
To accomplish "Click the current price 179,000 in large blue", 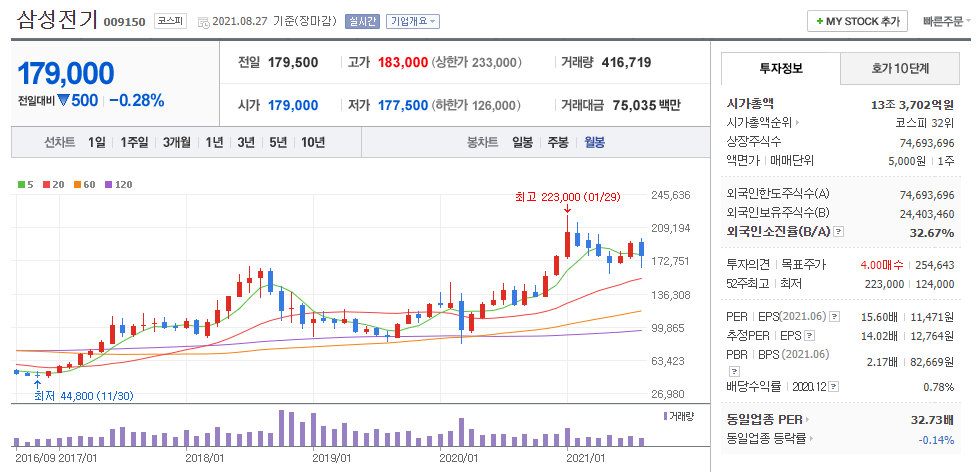I will [66, 74].
